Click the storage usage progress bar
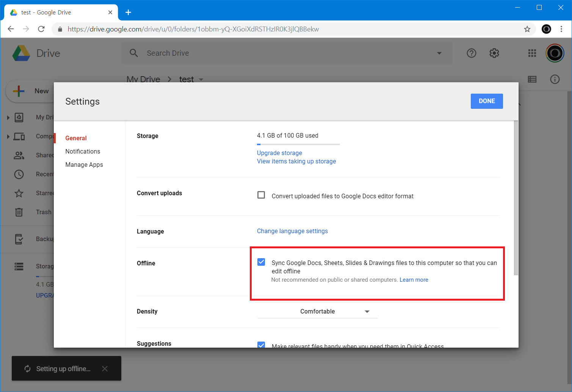572x392 pixels. [x=298, y=144]
